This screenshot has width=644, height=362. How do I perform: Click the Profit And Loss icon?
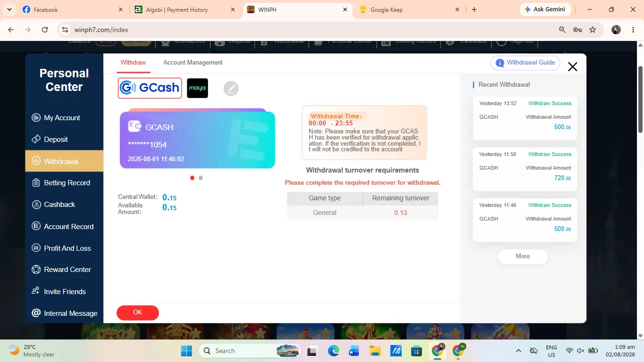36,248
